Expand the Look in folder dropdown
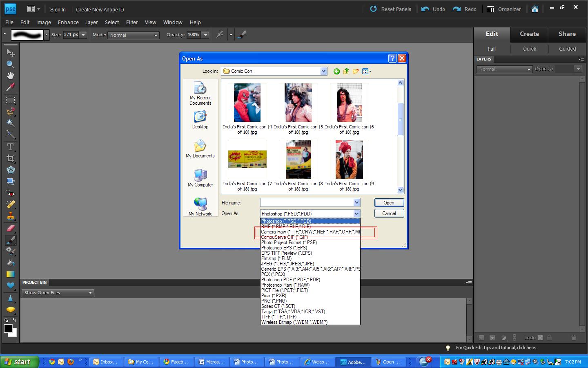This screenshot has height=368, width=588. (323, 71)
